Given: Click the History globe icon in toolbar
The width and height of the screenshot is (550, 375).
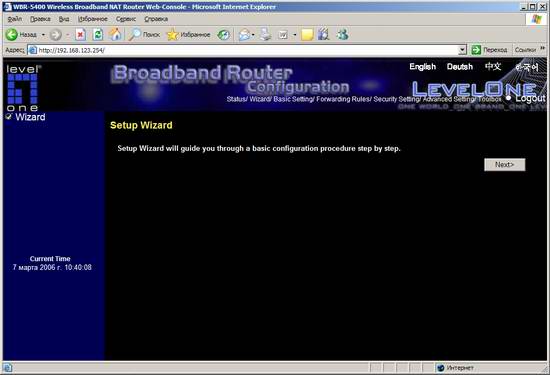Looking at the screenshot, I should (223, 34).
